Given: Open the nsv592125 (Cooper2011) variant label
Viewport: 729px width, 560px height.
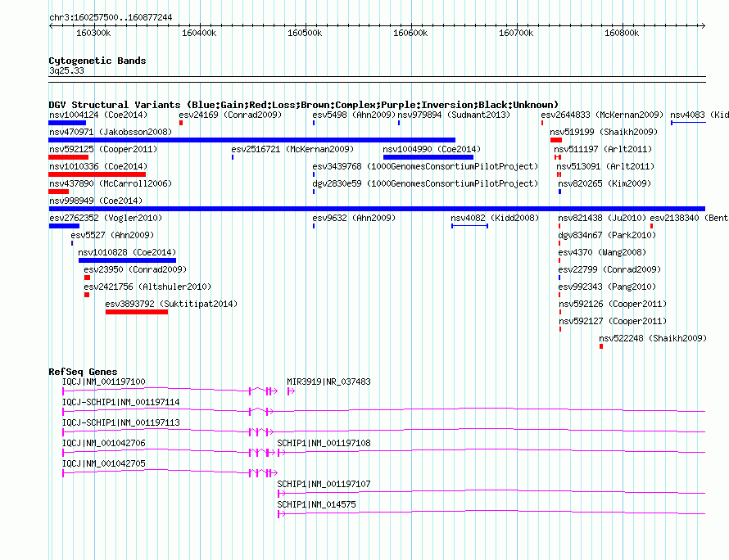Looking at the screenshot, I should 103,149.
